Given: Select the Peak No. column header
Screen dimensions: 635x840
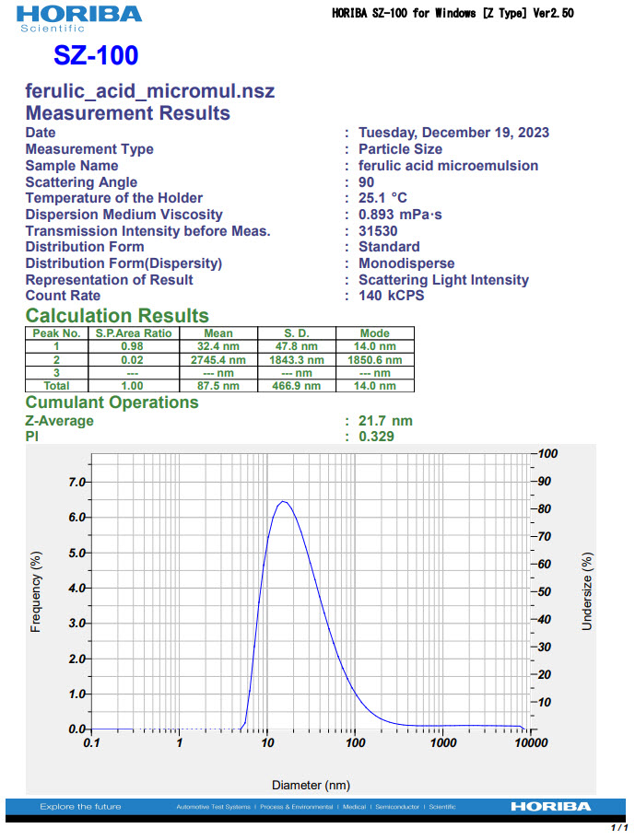Looking at the screenshot, I should (56, 333).
